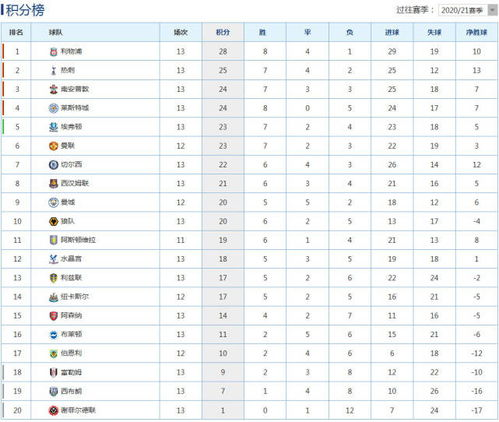Open the 纽卡斯尔 team name link

coord(75,297)
